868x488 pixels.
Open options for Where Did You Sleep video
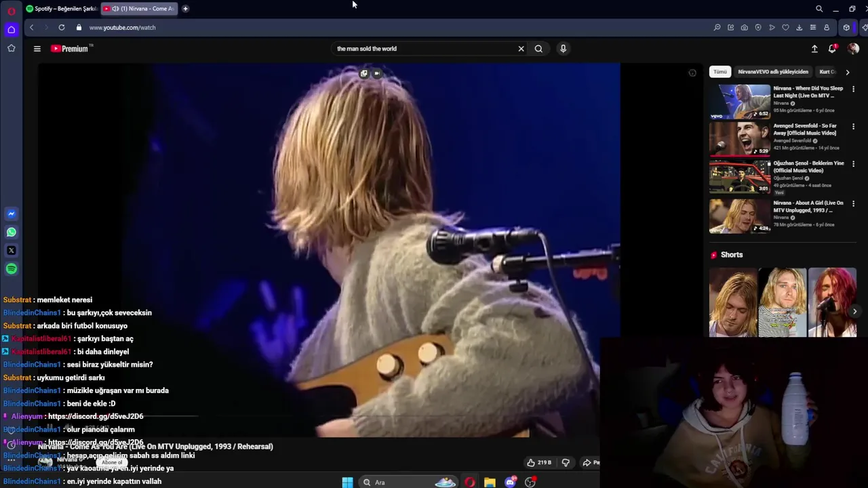853,89
